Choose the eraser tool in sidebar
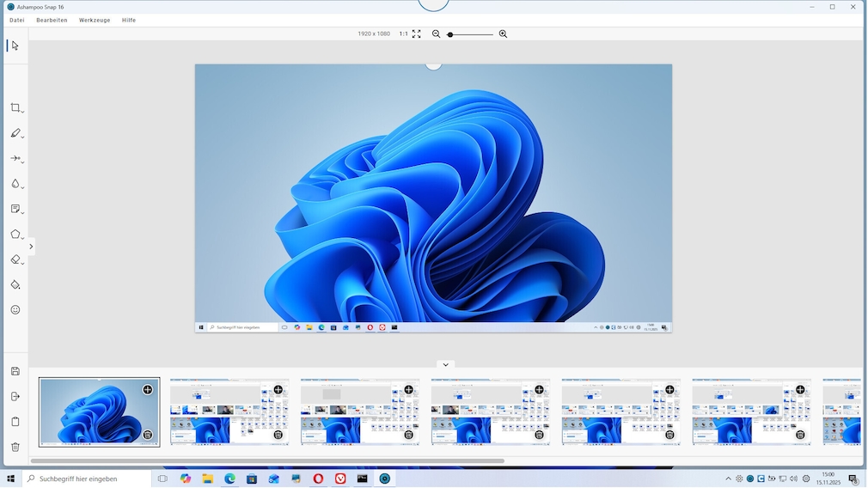The width and height of the screenshot is (868, 488). pyautogui.click(x=15, y=259)
